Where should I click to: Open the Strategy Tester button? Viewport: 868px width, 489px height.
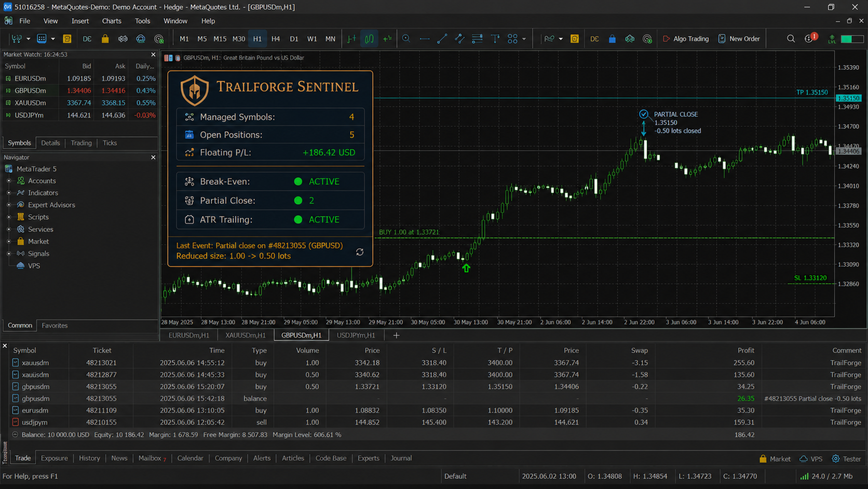click(x=846, y=459)
